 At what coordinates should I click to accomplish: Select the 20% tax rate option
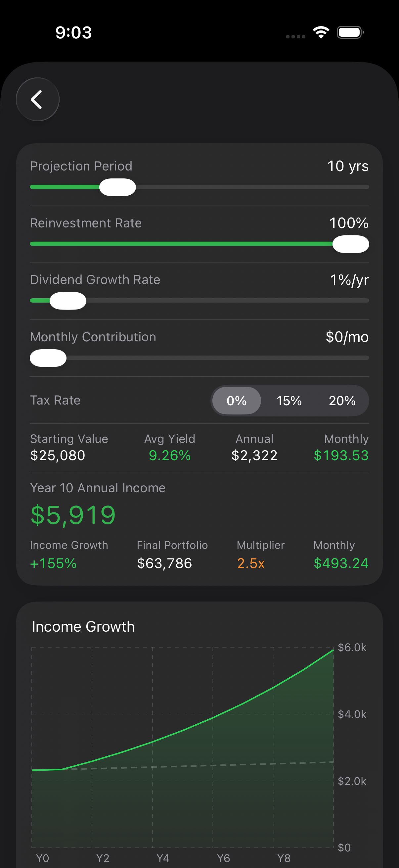(342, 401)
